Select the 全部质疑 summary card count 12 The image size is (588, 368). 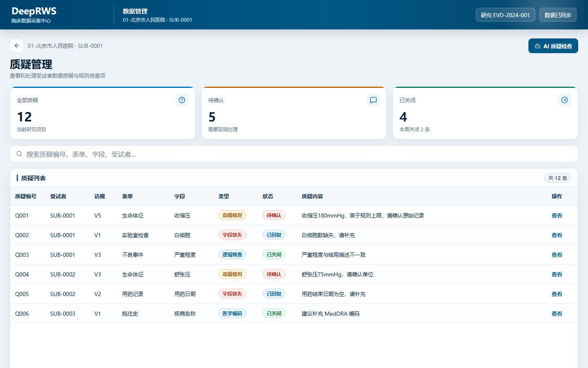(24, 117)
